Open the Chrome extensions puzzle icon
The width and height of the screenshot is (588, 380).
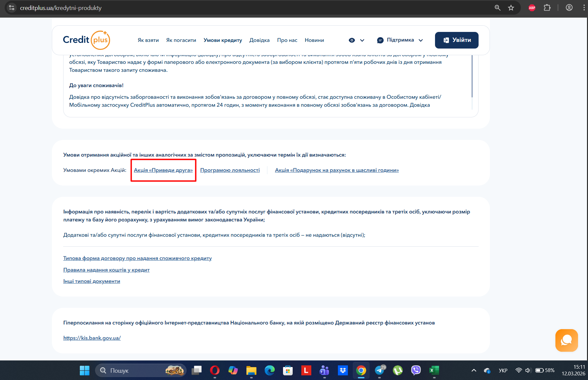click(x=547, y=8)
